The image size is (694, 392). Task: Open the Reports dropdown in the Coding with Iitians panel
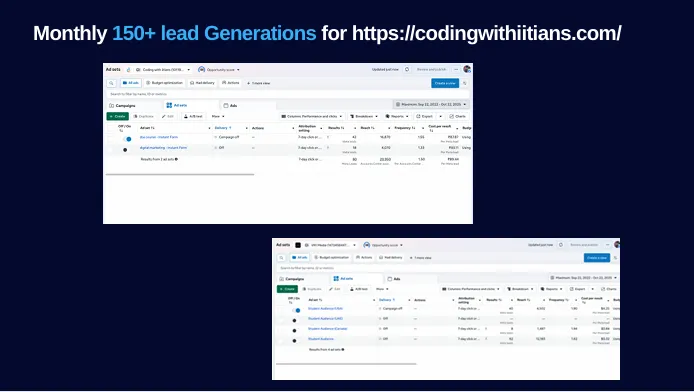[x=397, y=116]
